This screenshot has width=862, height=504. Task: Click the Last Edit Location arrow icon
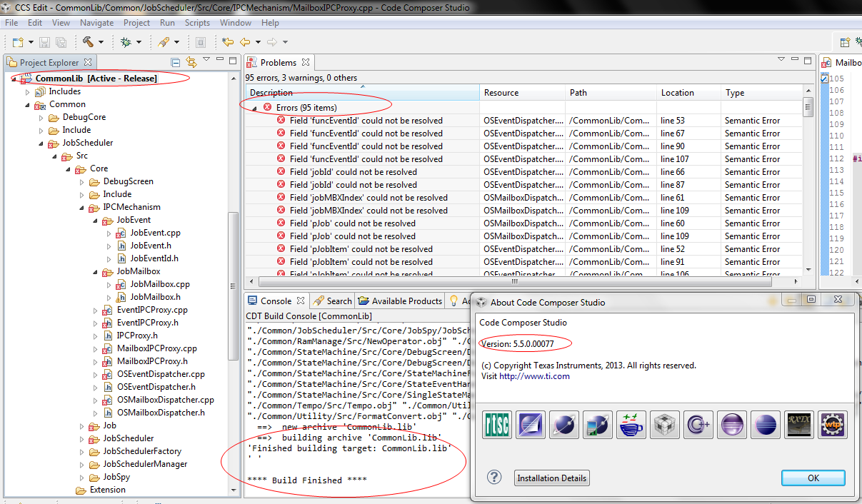point(227,42)
